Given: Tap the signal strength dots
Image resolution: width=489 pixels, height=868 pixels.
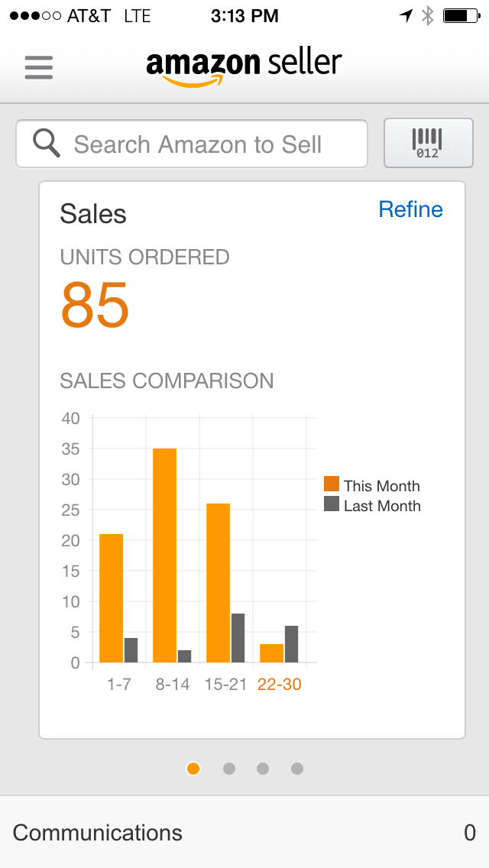Looking at the screenshot, I should (x=35, y=16).
